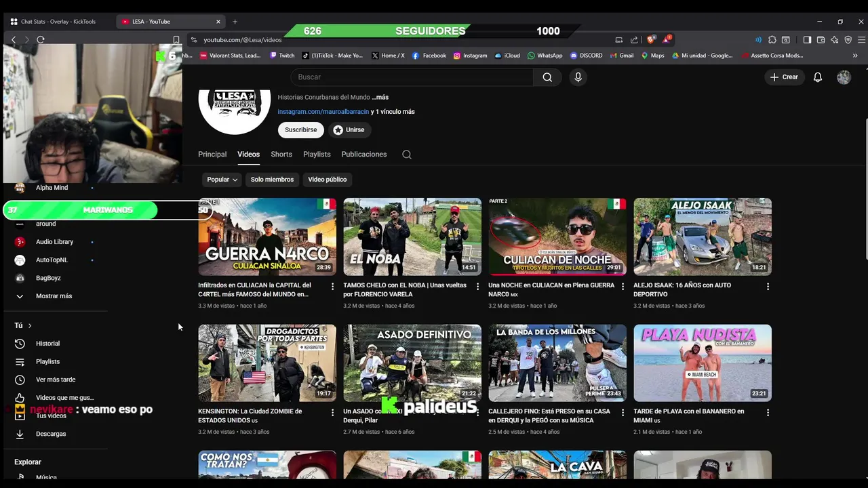
Task: Click the address bar URL
Action: (243, 40)
